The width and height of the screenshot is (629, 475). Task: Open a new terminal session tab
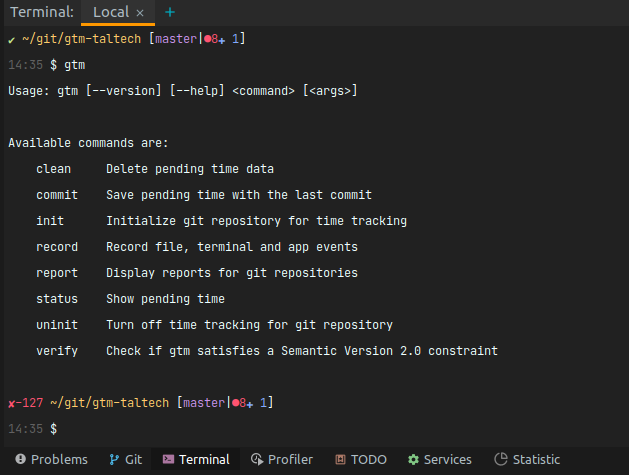tap(170, 12)
